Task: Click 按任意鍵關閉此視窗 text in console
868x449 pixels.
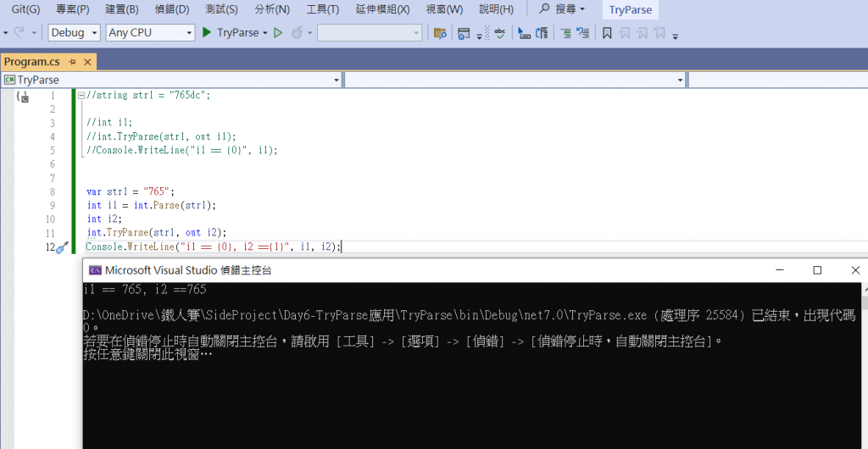Action: pyautogui.click(x=147, y=354)
